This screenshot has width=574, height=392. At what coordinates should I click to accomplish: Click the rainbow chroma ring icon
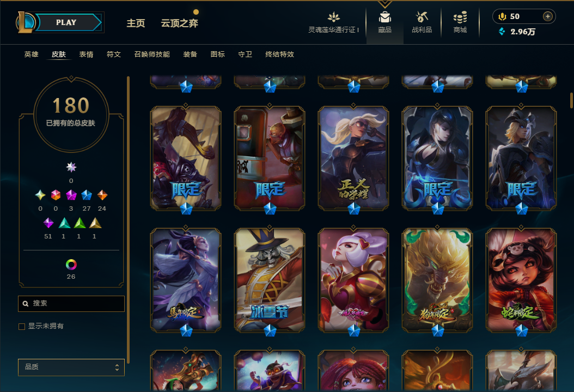click(71, 264)
